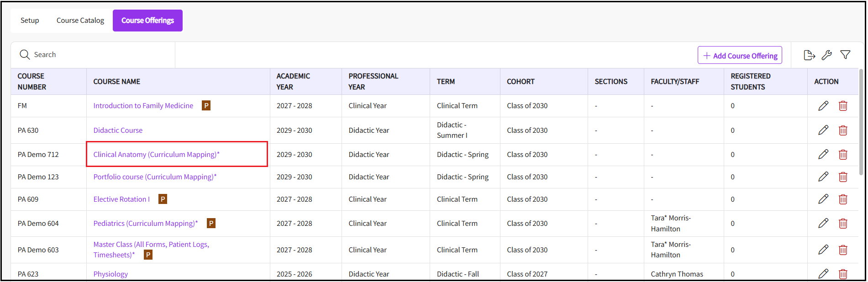Open the Physiology course link
The width and height of the screenshot is (868, 282).
[110, 274]
